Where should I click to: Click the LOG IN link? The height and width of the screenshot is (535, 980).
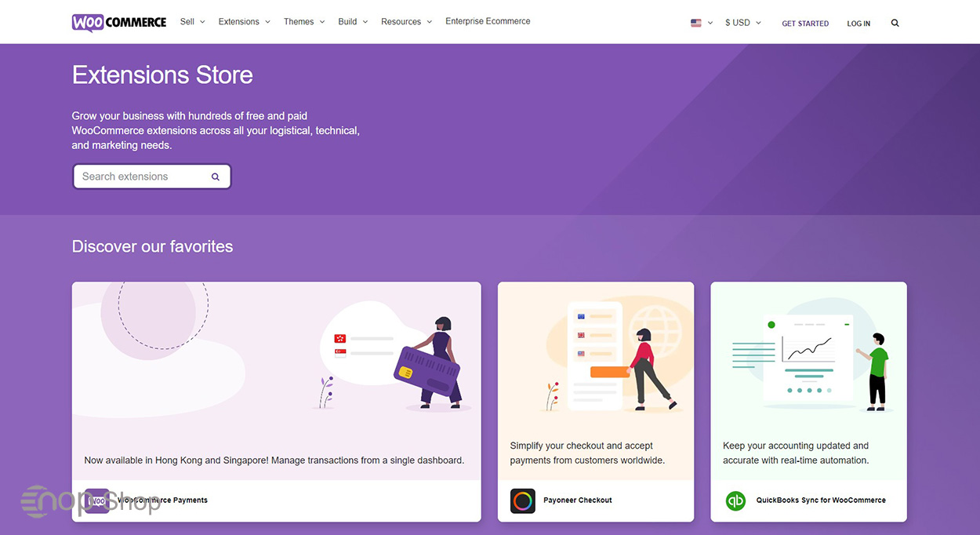click(858, 24)
